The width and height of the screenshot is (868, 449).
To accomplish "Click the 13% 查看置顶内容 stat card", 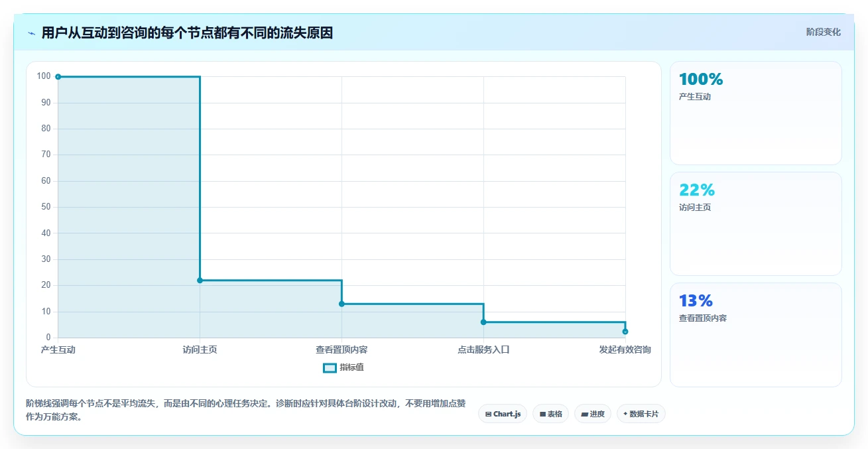I will click(x=756, y=335).
